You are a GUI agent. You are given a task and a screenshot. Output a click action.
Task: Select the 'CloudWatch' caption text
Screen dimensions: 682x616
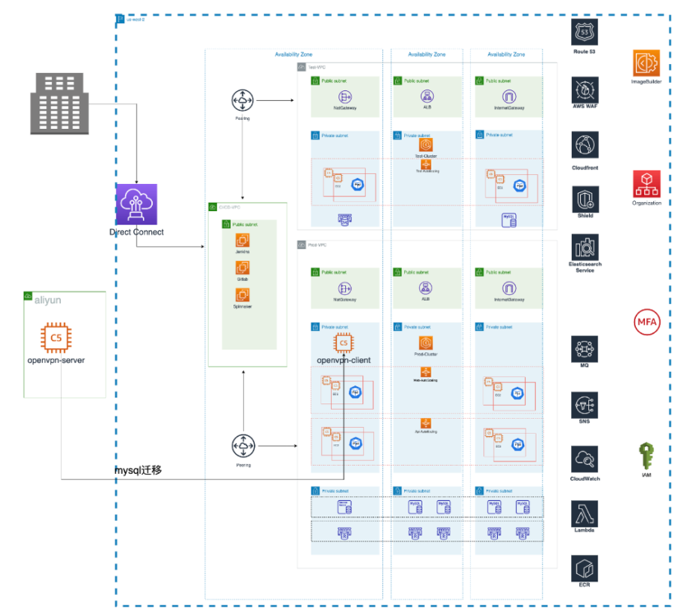(585, 479)
